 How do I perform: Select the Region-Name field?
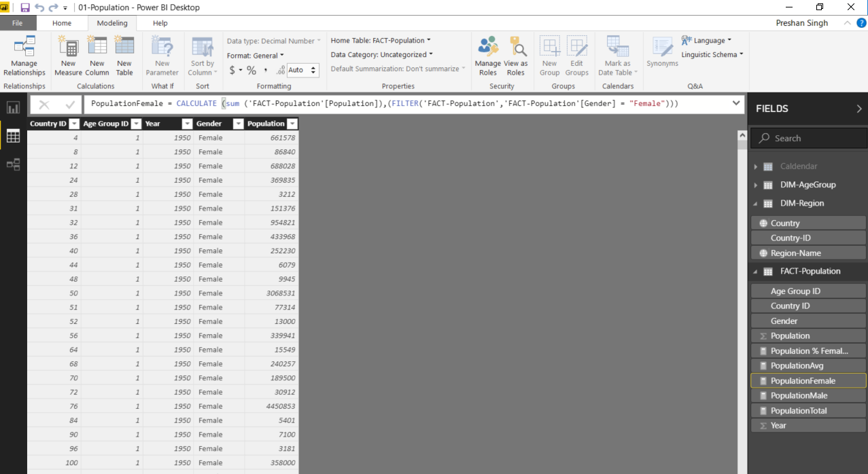click(808, 253)
